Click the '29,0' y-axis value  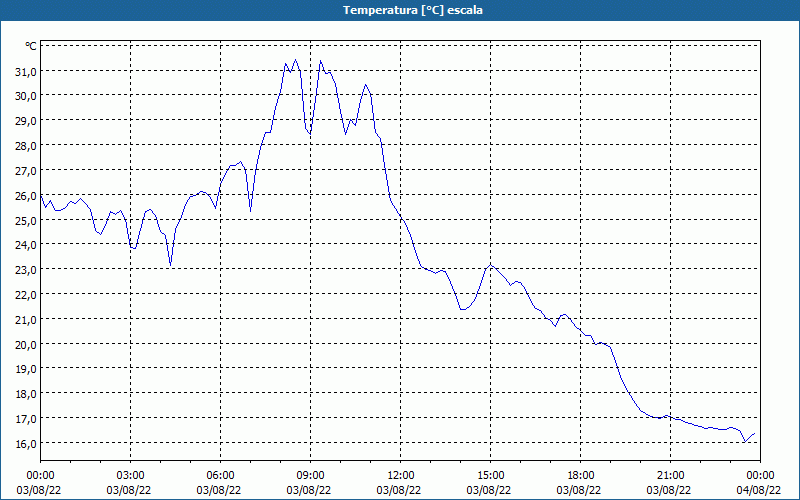(26, 121)
